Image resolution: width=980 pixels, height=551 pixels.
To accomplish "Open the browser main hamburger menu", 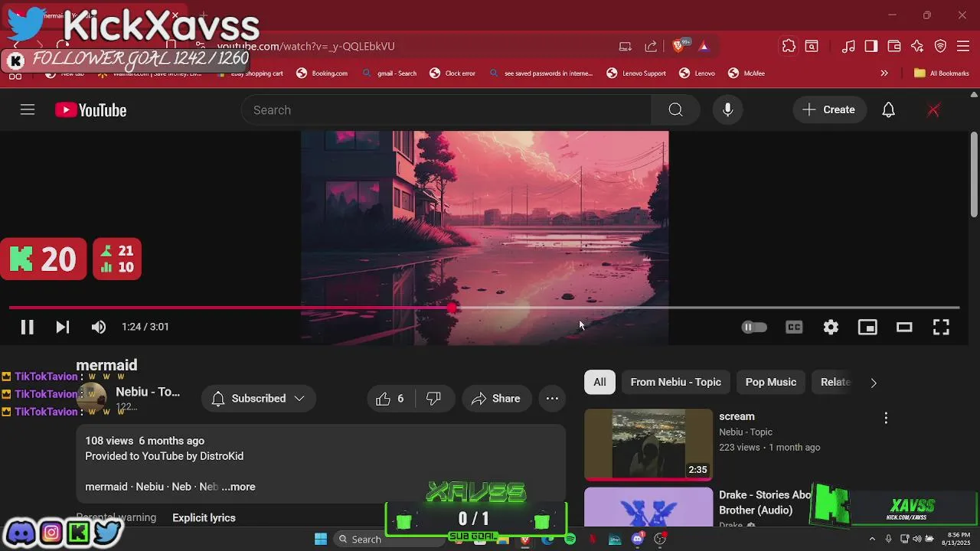I will (964, 47).
